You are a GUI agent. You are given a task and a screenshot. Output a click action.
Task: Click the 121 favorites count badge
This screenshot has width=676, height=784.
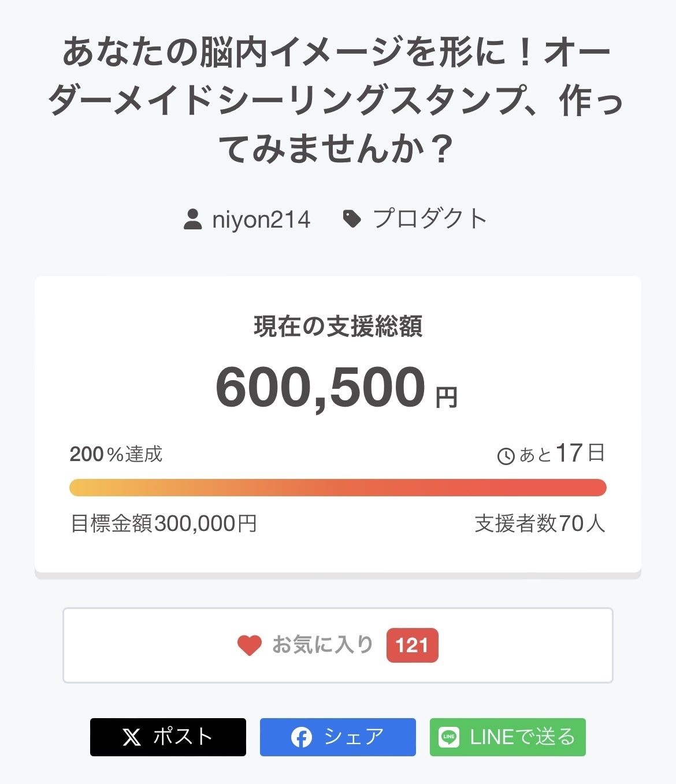[412, 645]
